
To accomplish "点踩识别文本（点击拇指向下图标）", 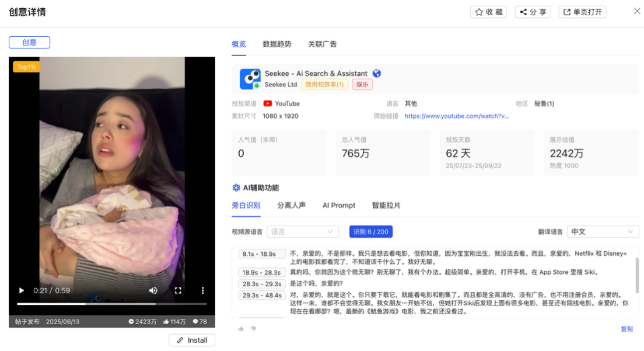I will [x=253, y=329].
